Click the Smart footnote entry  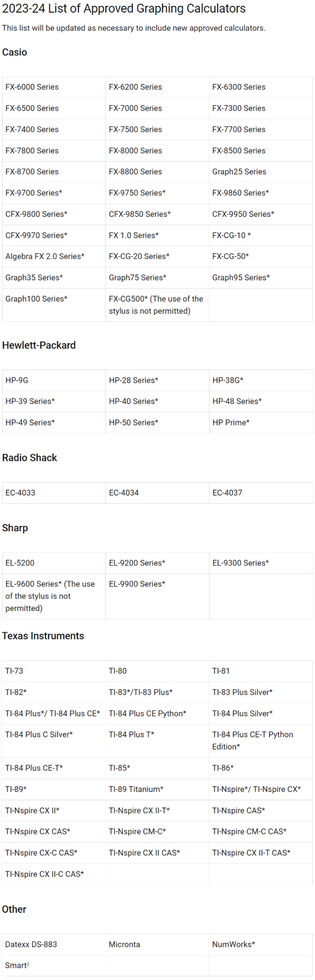(x=54, y=966)
